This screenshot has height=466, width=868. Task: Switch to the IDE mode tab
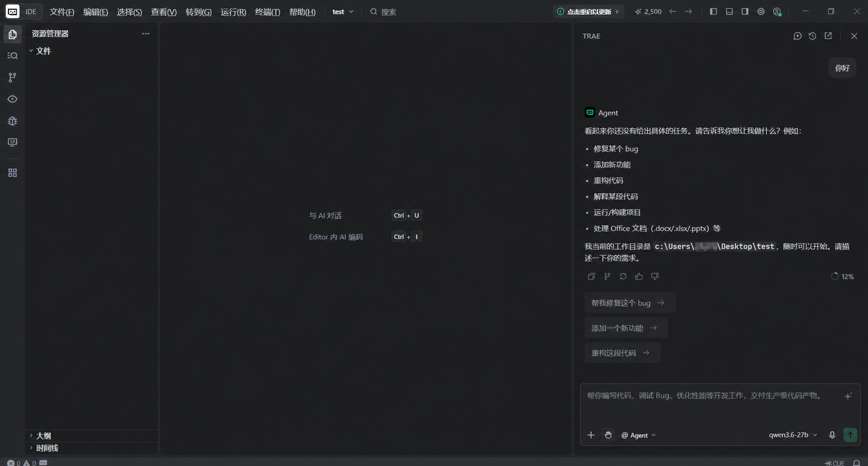click(31, 12)
